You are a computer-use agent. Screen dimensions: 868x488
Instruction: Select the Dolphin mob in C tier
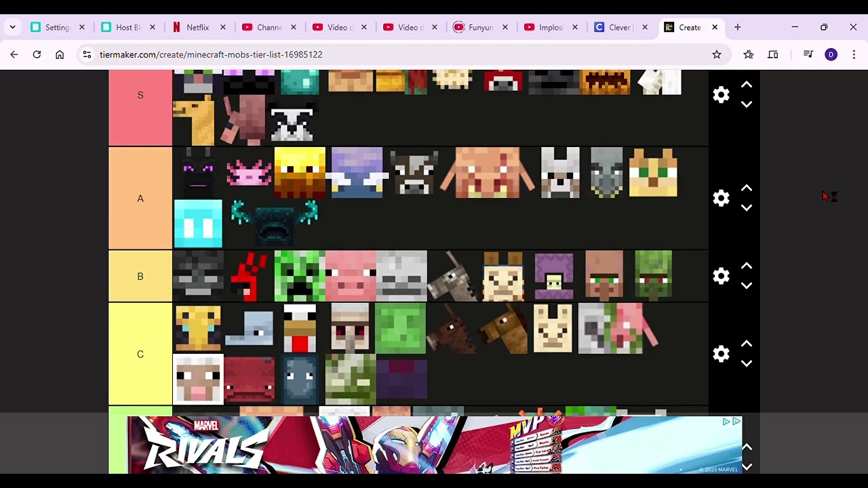click(x=249, y=328)
